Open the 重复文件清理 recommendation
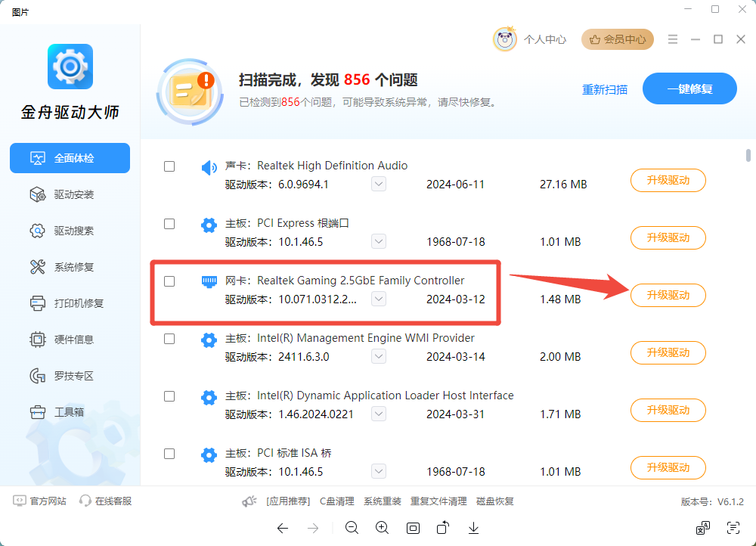 pos(438,501)
